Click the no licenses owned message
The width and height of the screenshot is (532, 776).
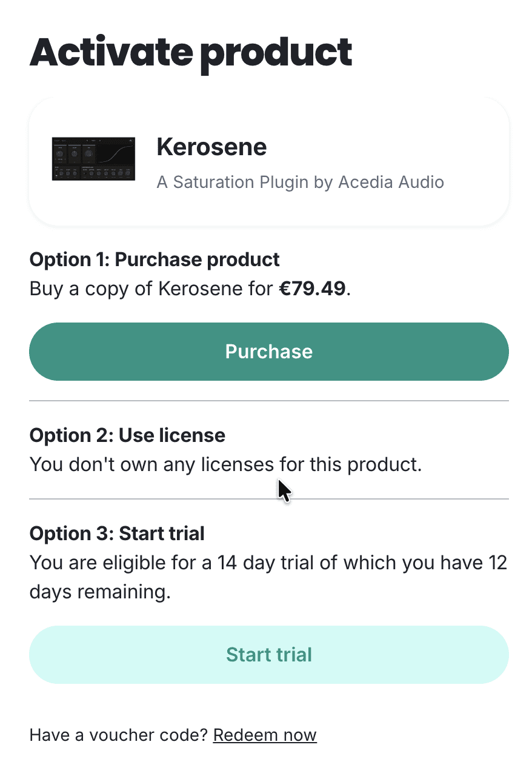225,465
